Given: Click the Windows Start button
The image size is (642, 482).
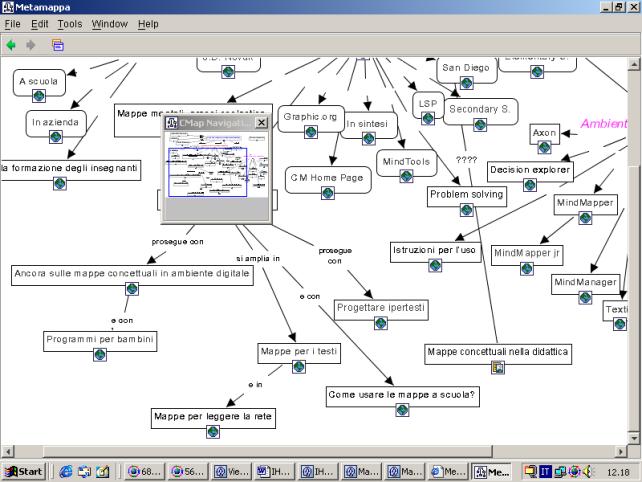Looking at the screenshot, I should (23, 472).
